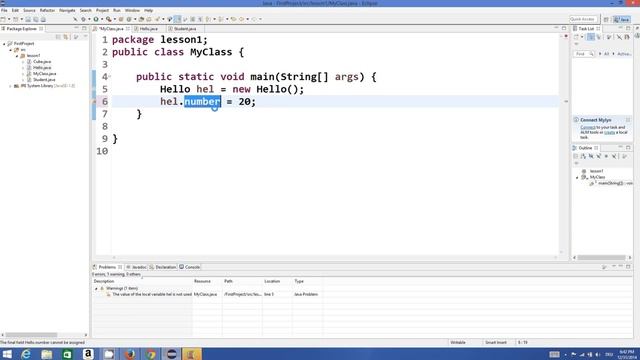Collapse the src folder node
The height and width of the screenshot is (360, 640).
pyautogui.click(x=11, y=50)
